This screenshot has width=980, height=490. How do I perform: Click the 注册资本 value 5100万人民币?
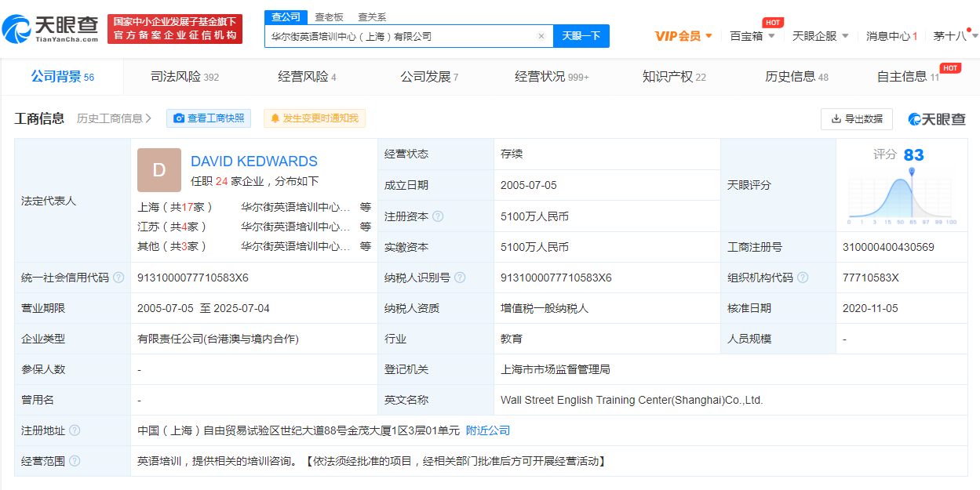(x=535, y=216)
